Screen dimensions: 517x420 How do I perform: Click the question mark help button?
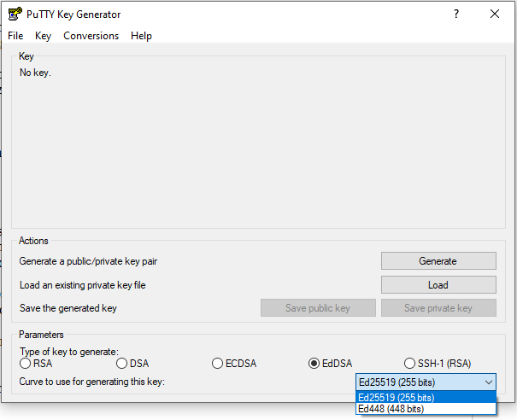click(456, 15)
